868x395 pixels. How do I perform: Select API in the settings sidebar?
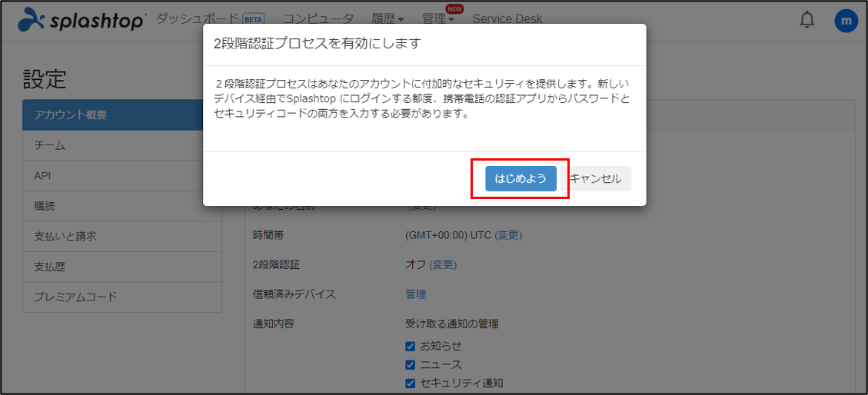click(121, 176)
